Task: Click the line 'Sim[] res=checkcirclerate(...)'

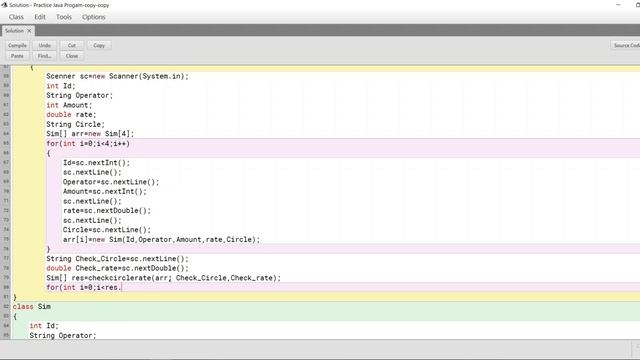Action: pyautogui.click(x=164, y=278)
